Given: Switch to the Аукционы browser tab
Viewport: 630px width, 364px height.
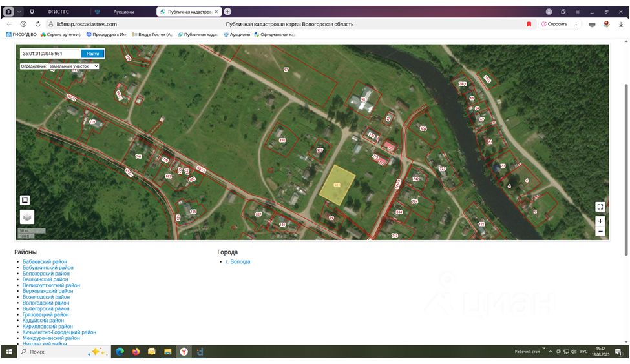Looking at the screenshot, I should 123,12.
